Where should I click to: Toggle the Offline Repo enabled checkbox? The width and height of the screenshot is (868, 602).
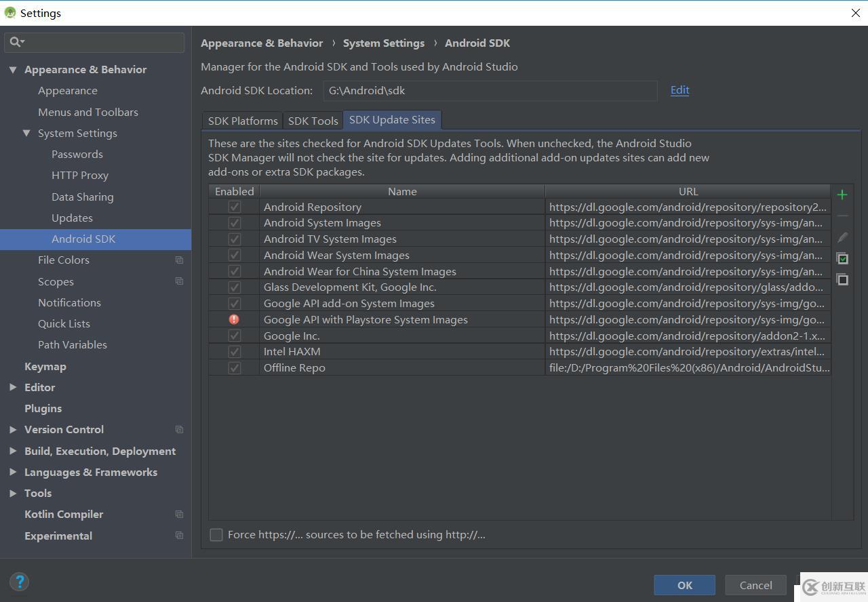pos(234,367)
